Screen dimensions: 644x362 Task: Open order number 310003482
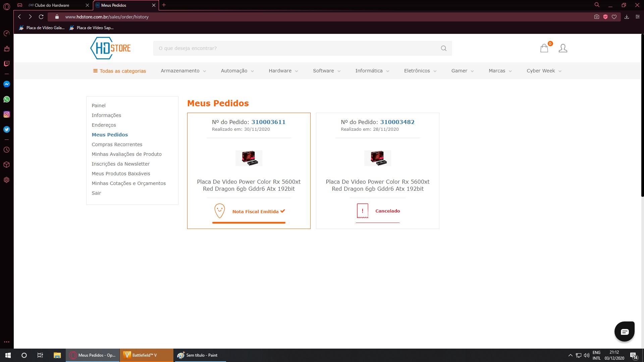[397, 122]
